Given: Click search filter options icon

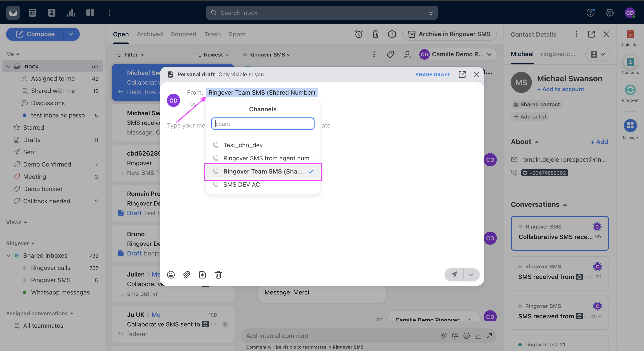Looking at the screenshot, I should pyautogui.click(x=431, y=13).
